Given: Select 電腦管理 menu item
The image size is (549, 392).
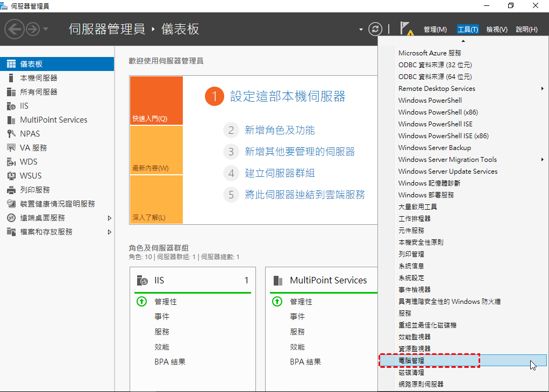Looking at the screenshot, I should [x=463, y=360].
